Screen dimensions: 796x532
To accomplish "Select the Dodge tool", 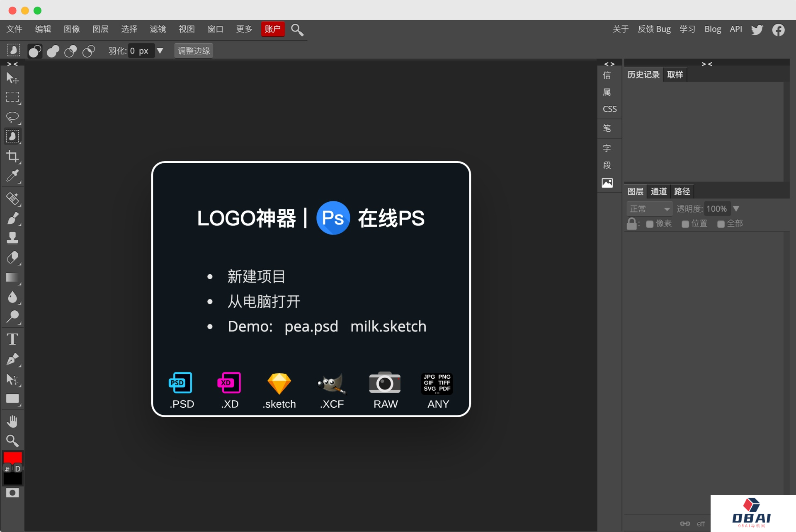I will click(x=12, y=317).
